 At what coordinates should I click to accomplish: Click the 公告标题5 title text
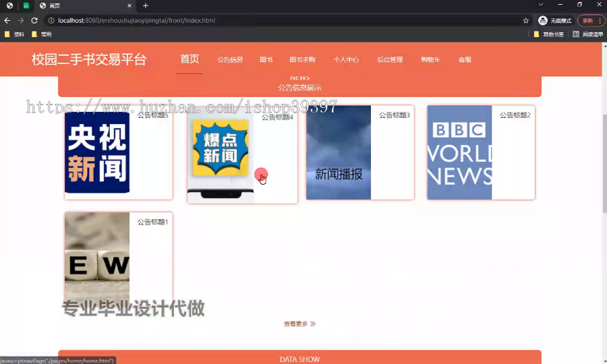(153, 115)
